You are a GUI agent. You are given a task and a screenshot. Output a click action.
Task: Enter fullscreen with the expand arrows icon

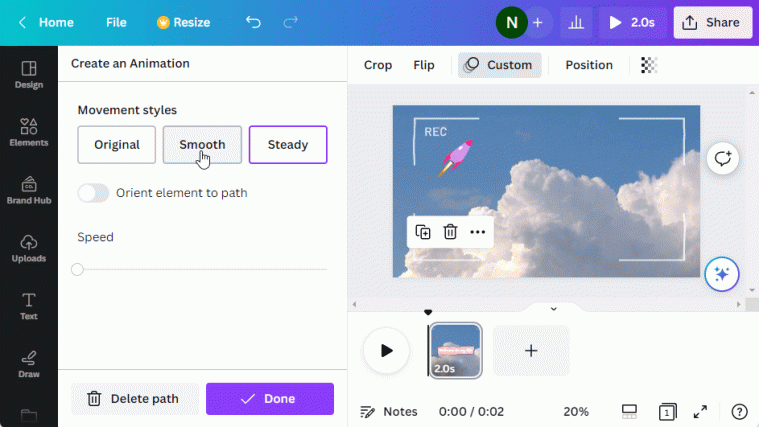coord(700,412)
